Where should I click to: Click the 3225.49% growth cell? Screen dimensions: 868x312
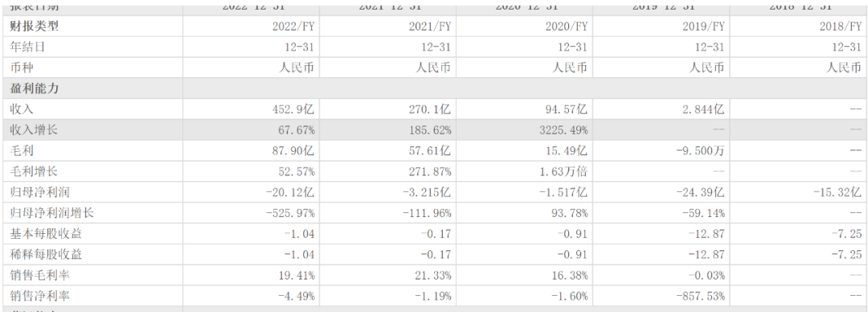point(562,130)
